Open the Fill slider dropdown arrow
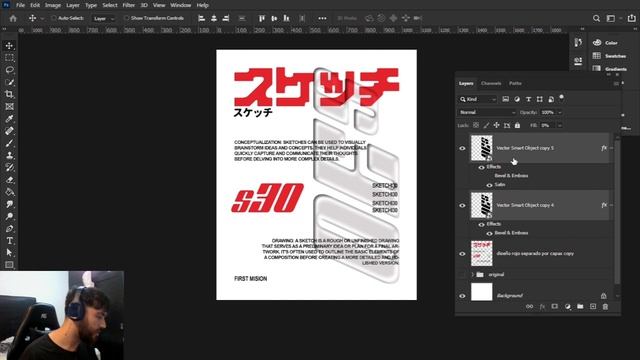Image resolution: width=640 pixels, height=360 pixels. [560, 125]
